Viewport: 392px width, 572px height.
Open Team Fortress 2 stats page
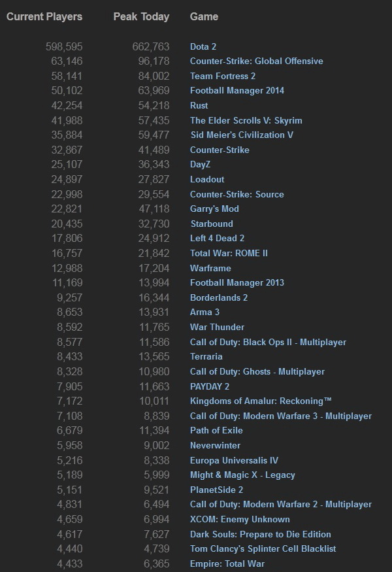(222, 76)
